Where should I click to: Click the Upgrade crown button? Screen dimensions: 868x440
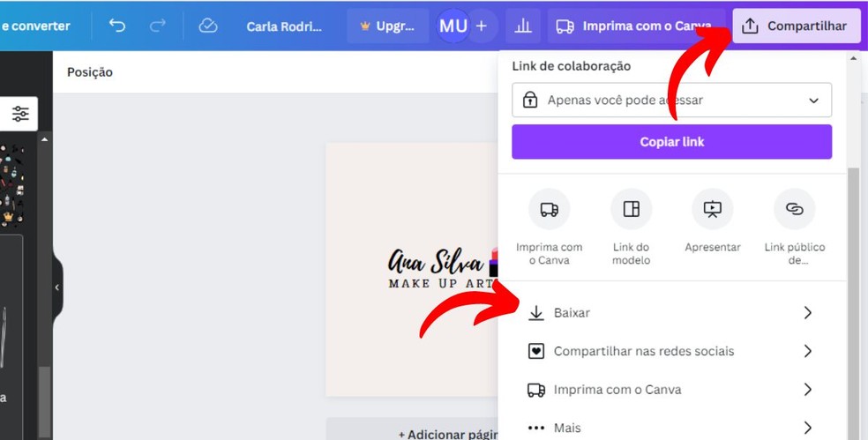pos(387,26)
